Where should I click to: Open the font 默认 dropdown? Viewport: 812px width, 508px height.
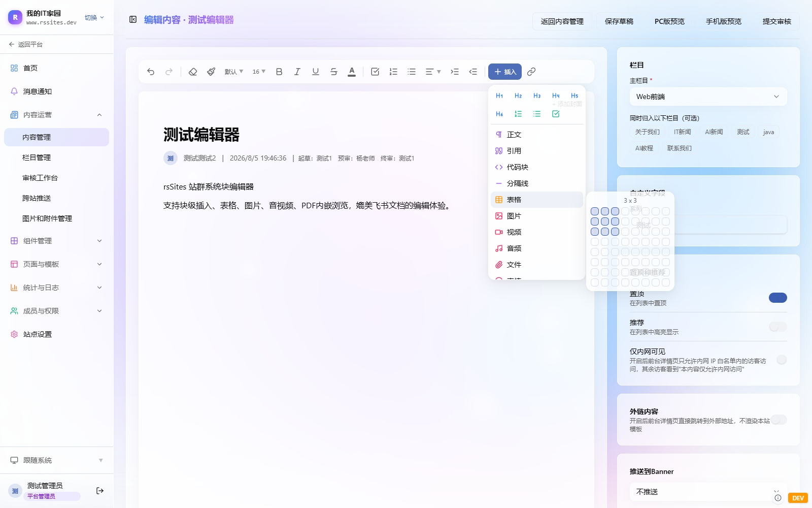coord(234,72)
